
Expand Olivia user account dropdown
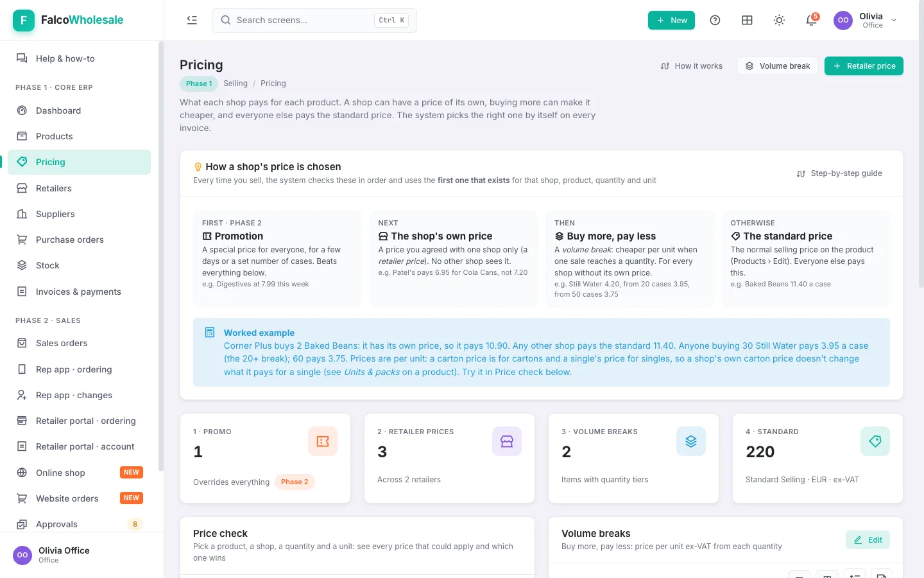click(866, 21)
